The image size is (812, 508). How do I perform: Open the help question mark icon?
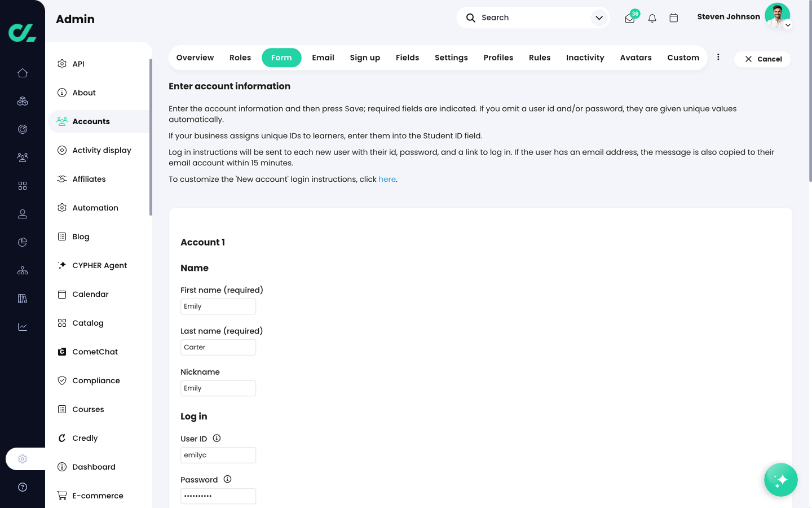[23, 487]
